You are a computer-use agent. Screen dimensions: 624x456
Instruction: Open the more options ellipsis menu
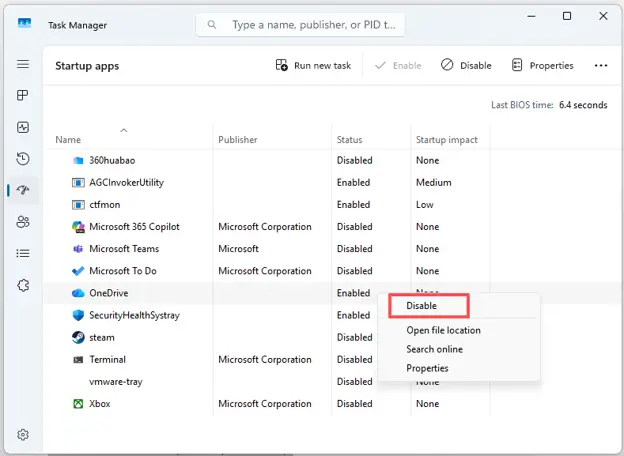point(601,66)
